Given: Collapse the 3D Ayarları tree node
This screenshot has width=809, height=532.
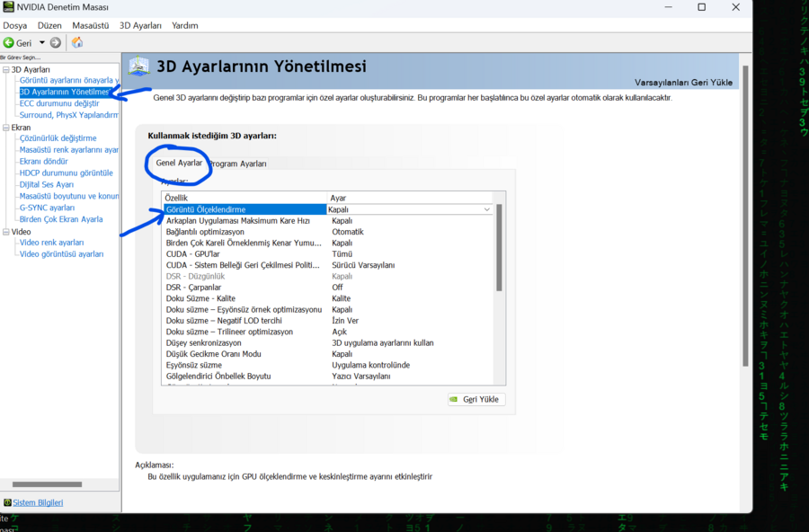Looking at the screenshot, I should point(6,70).
